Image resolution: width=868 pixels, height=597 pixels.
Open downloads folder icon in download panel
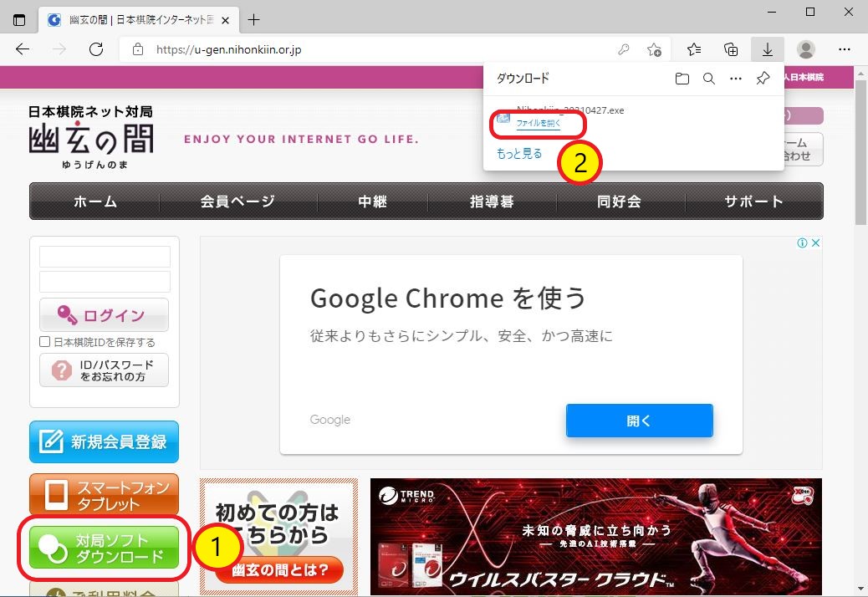coord(682,79)
